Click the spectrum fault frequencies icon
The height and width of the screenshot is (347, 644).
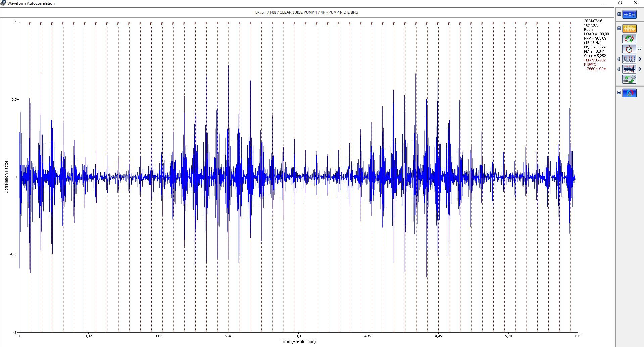pyautogui.click(x=629, y=59)
